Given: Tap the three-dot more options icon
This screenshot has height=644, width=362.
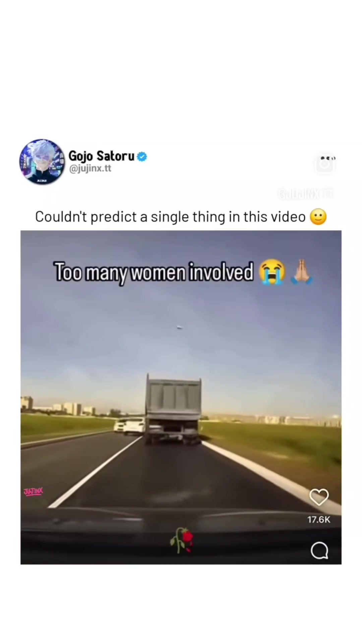Looking at the screenshot, I should (x=328, y=158).
